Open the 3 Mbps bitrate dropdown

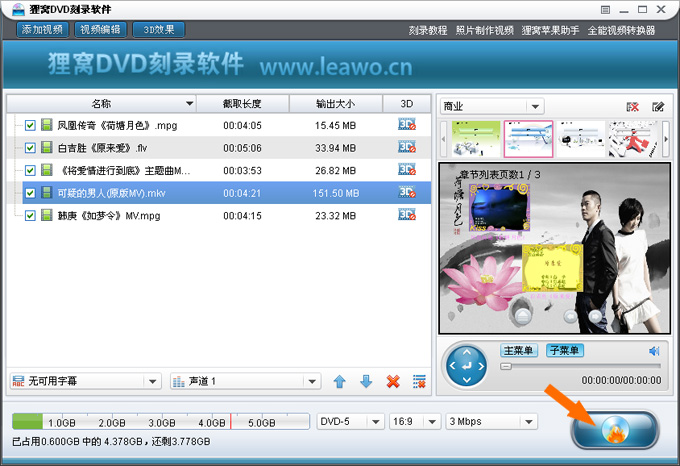pos(491,422)
